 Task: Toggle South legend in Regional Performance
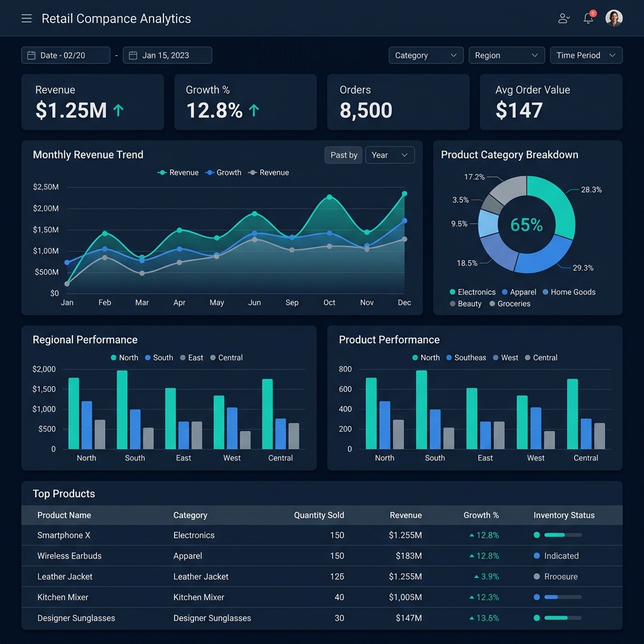[x=159, y=358]
